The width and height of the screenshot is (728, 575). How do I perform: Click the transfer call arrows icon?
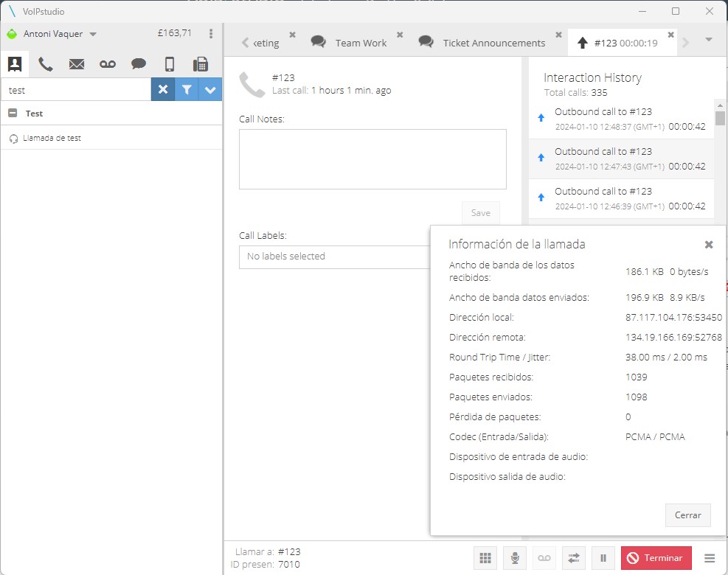574,558
